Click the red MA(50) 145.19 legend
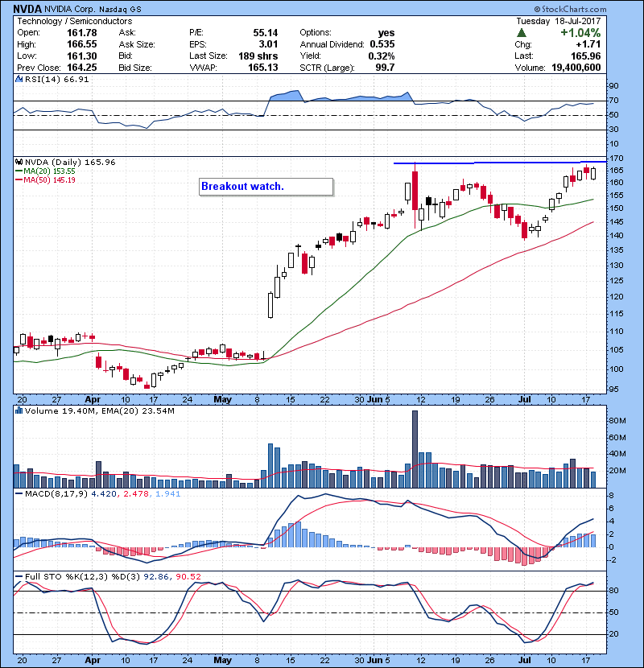The width and height of the screenshot is (644, 668). [x=46, y=180]
